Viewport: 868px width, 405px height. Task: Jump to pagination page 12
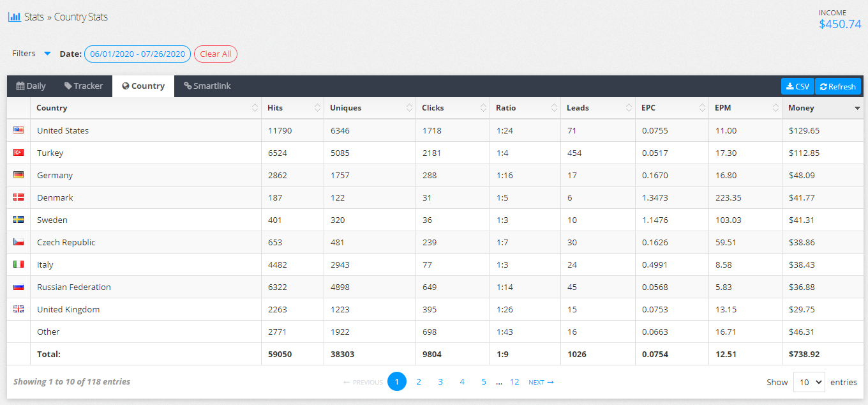(x=514, y=382)
